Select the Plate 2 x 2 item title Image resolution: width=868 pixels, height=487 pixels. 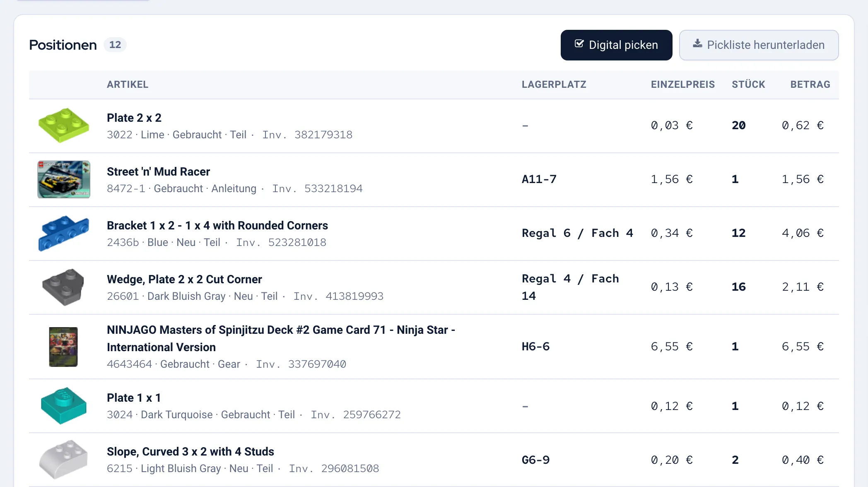134,118
